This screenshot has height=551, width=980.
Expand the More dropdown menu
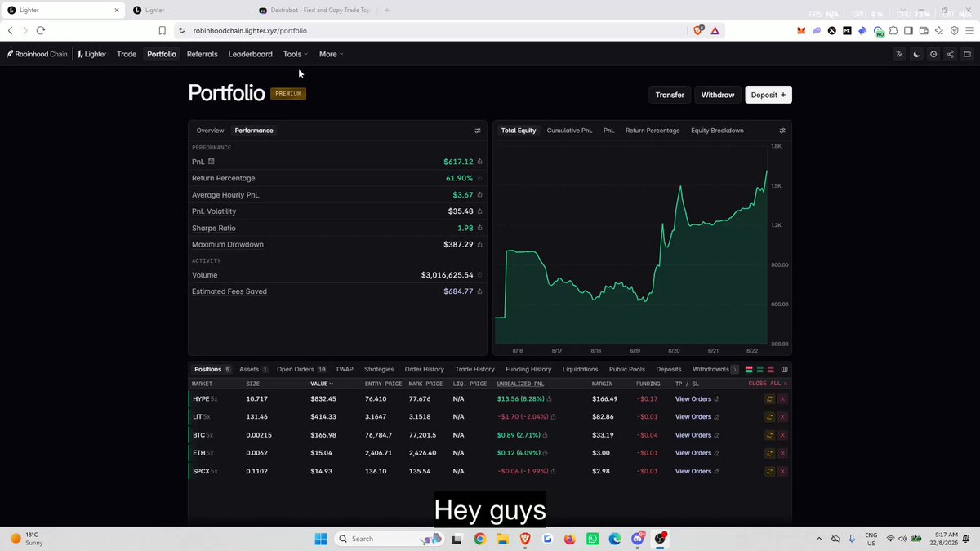coord(331,54)
